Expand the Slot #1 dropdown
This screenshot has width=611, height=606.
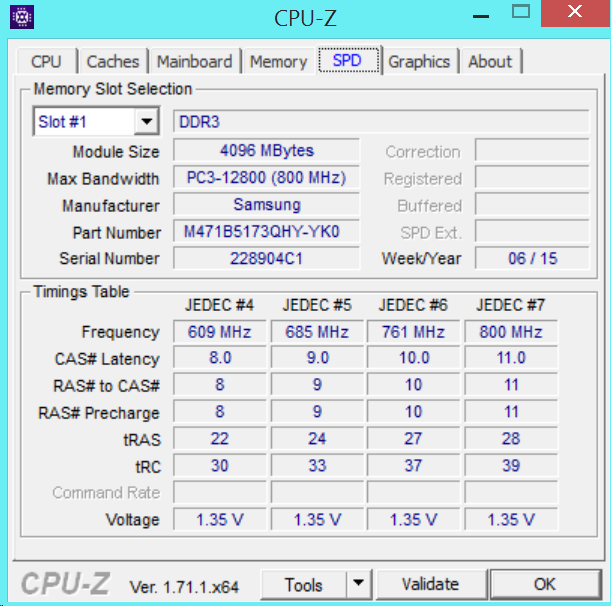pyautogui.click(x=147, y=122)
